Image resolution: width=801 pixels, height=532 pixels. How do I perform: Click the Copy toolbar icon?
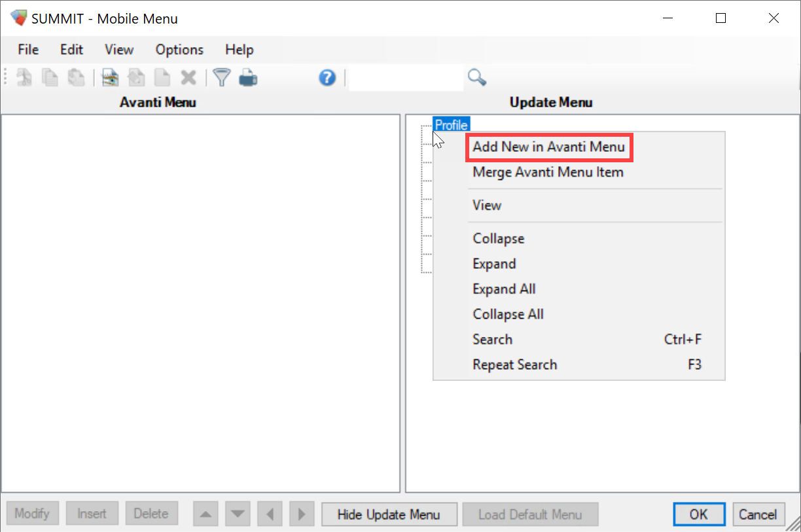(x=50, y=78)
